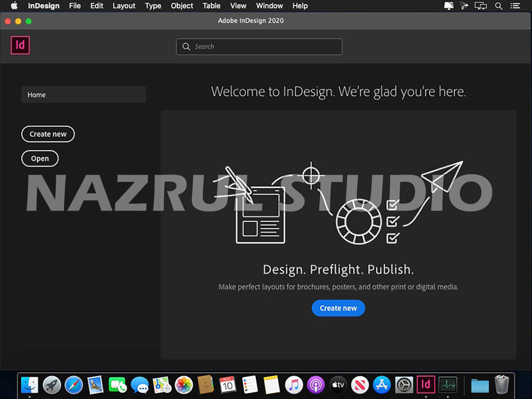Click the InDesign Id logo in the header

[x=20, y=45]
